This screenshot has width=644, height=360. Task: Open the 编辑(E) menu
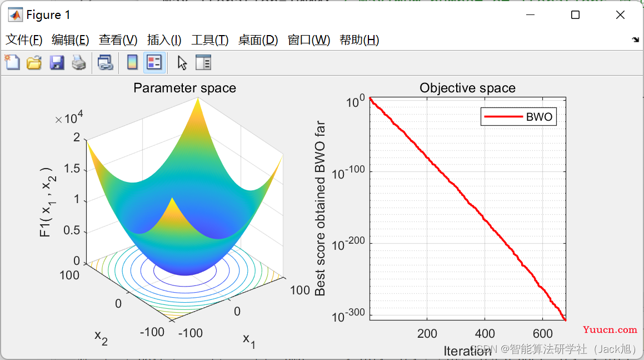point(70,40)
